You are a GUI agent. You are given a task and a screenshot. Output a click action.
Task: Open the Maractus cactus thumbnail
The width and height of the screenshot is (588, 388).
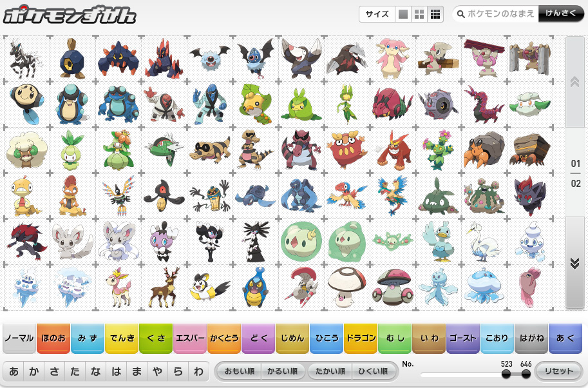pos(438,150)
